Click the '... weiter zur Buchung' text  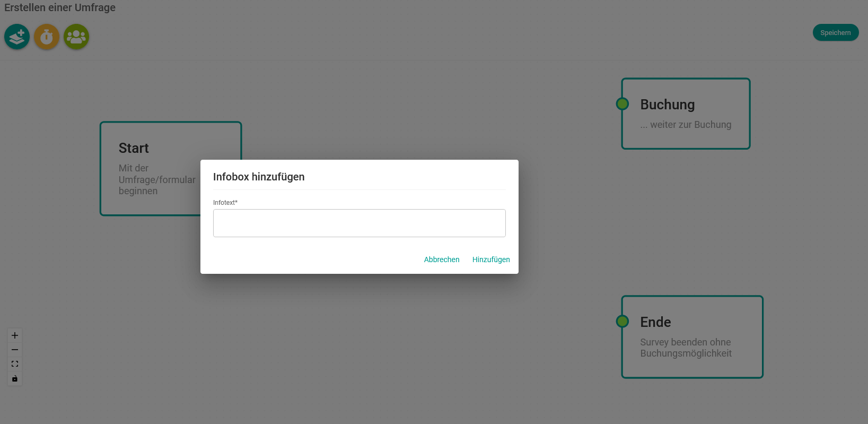686,125
